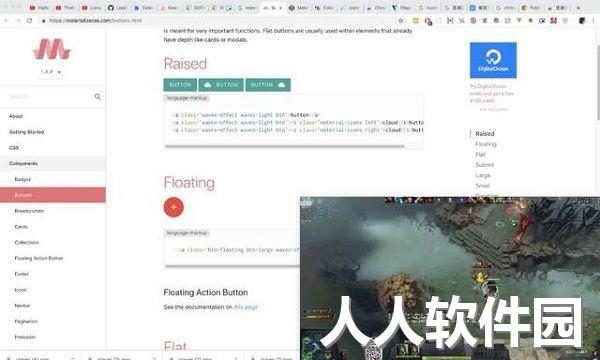Open the About sidebar item
Screen dimensions: 600x360
point(52,116)
